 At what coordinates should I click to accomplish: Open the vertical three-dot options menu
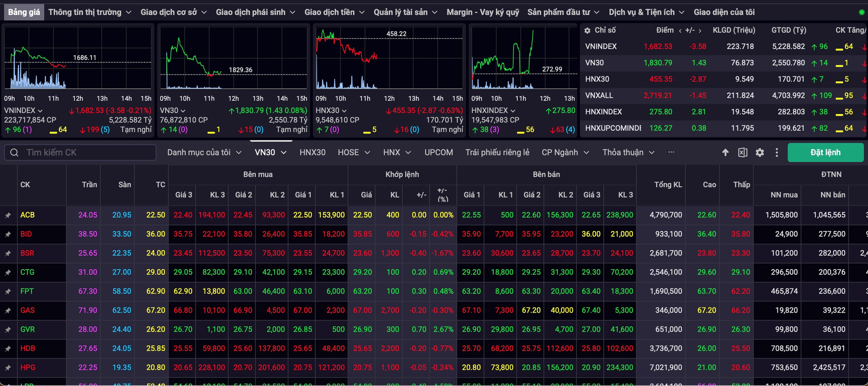click(776, 152)
